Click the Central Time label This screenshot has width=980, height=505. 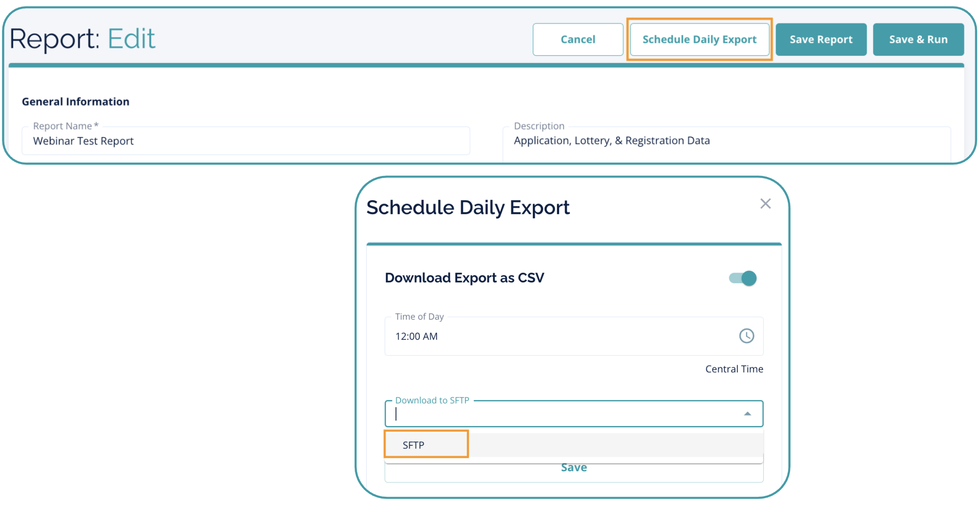coord(734,369)
